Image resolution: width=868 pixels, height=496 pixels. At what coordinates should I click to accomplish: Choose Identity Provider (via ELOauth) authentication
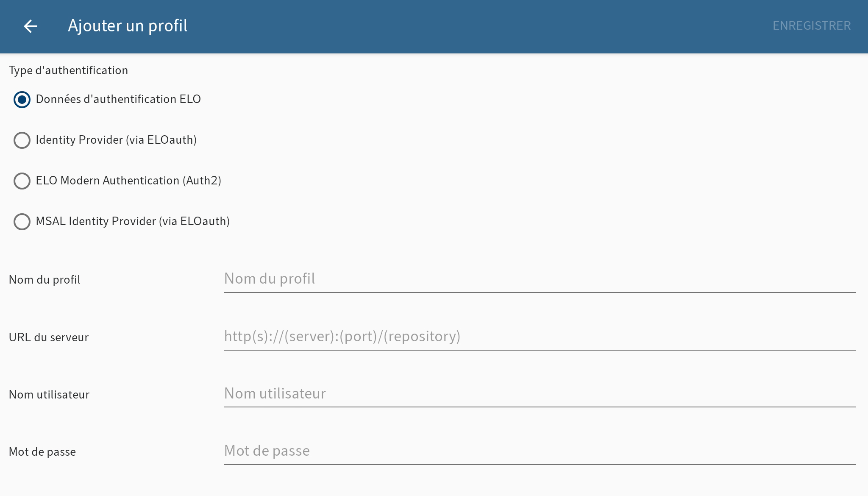pos(22,140)
